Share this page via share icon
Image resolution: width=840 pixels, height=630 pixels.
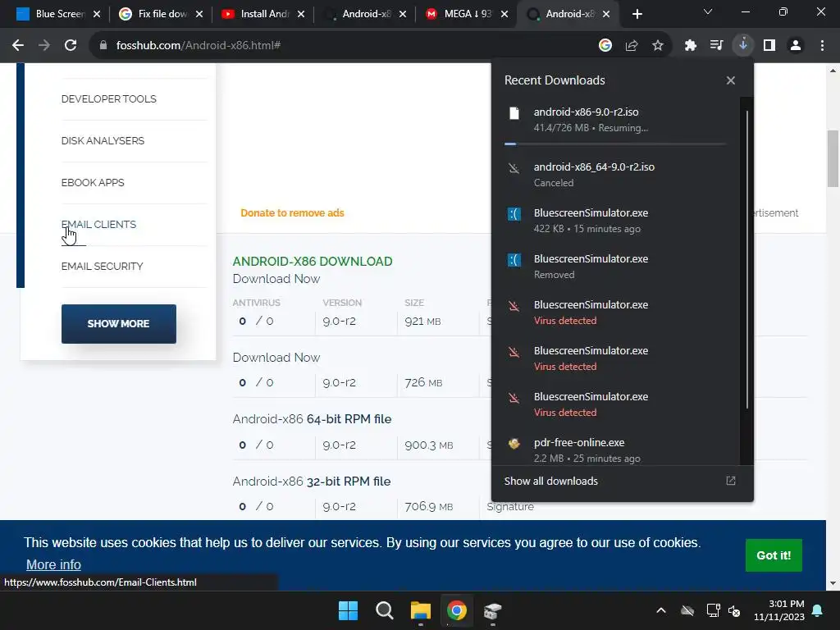tap(632, 46)
